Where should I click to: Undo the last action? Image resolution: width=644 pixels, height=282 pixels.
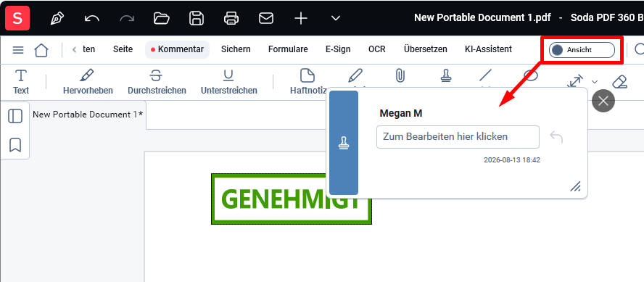[x=91, y=18]
